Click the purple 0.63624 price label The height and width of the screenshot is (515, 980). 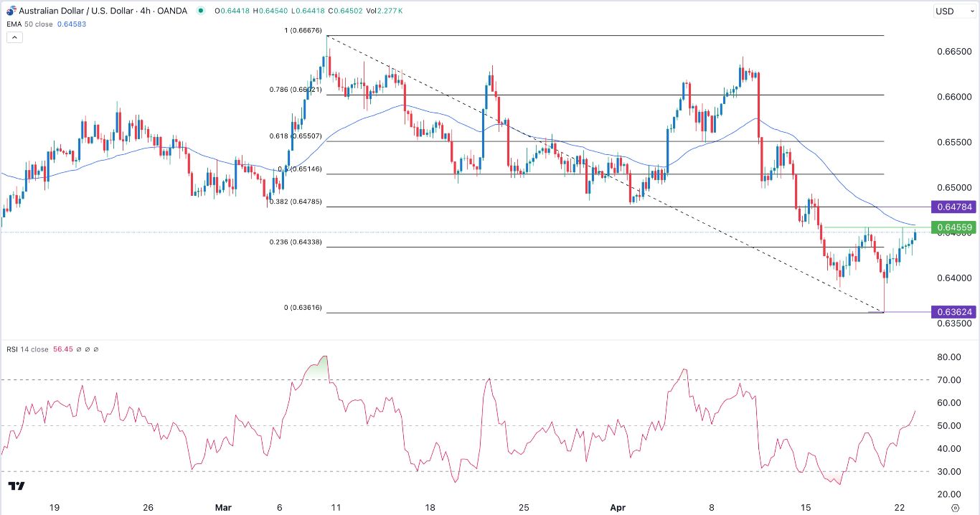pos(956,311)
